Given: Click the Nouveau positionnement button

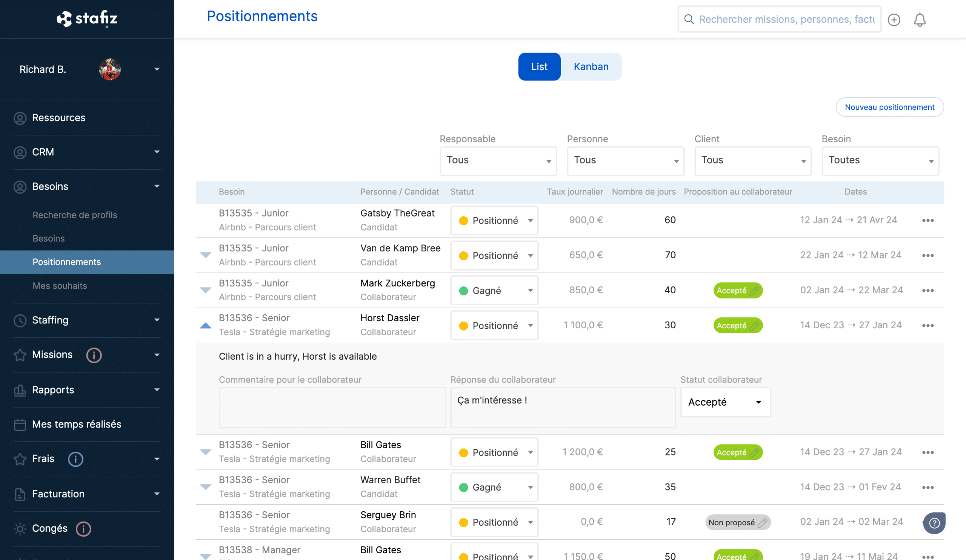Looking at the screenshot, I should tap(889, 107).
